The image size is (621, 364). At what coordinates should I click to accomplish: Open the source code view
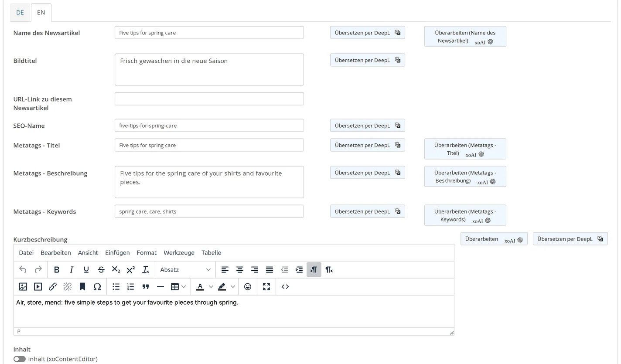(x=285, y=287)
